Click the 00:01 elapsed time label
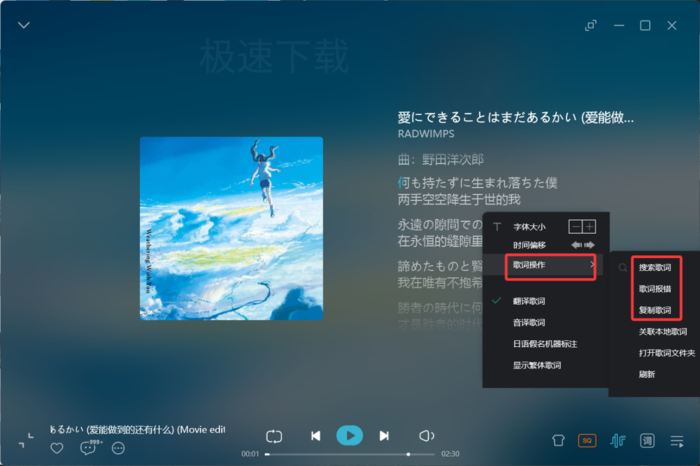The image size is (700, 466). click(x=250, y=454)
